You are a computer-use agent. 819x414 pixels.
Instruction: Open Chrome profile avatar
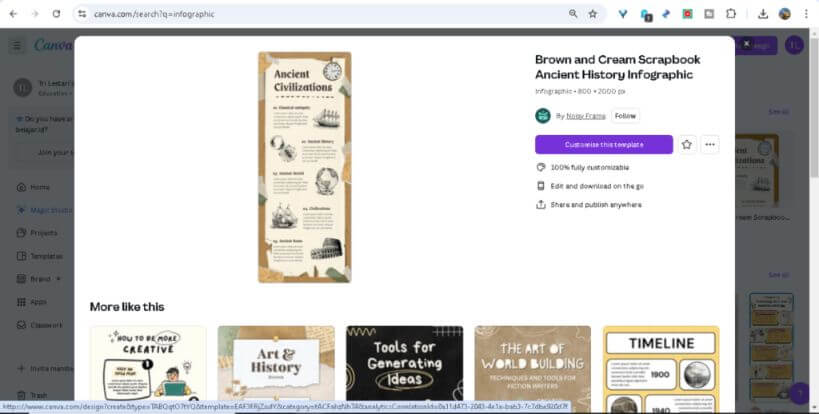(785, 14)
